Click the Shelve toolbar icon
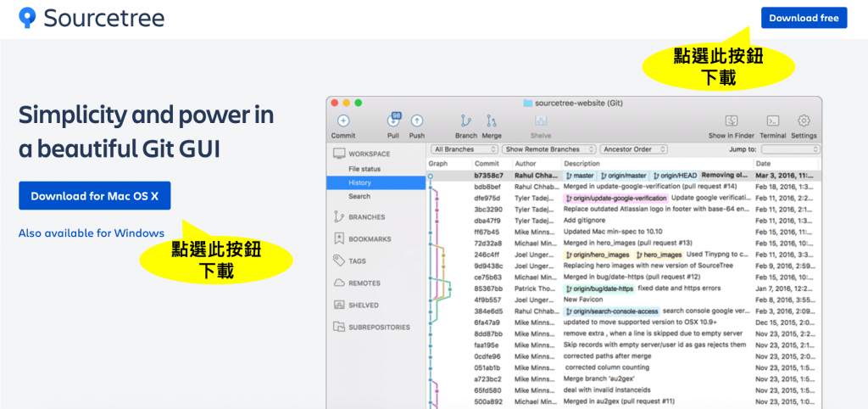 [541, 120]
